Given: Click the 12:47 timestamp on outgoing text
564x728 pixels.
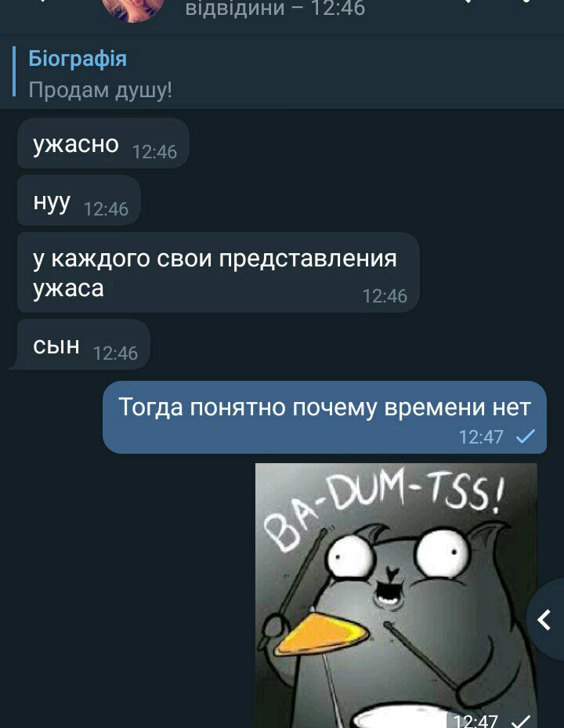Looking at the screenshot, I should pyautogui.click(x=482, y=437).
